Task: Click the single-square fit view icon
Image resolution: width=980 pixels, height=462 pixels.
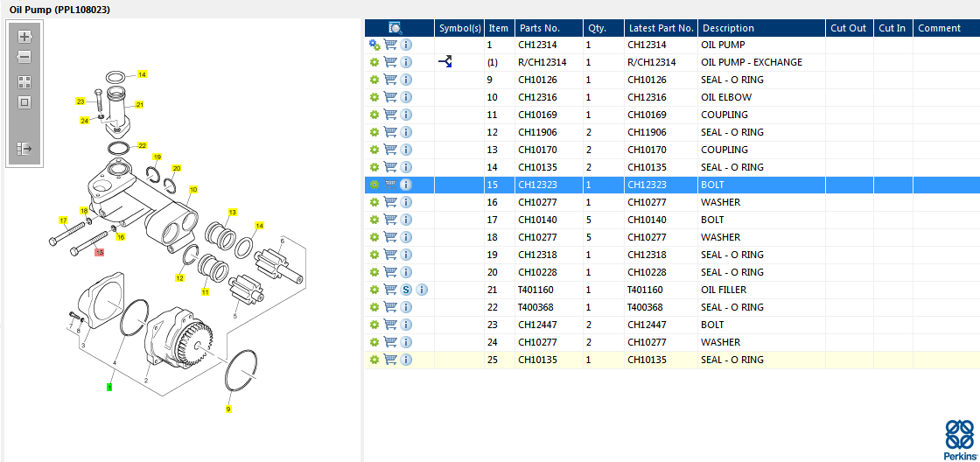Action: coord(24,102)
